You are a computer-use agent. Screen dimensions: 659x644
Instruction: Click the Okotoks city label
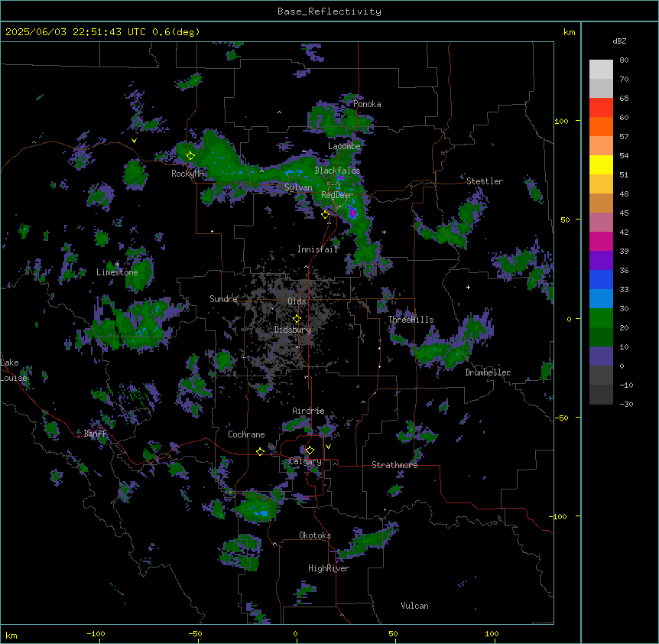pyautogui.click(x=315, y=535)
